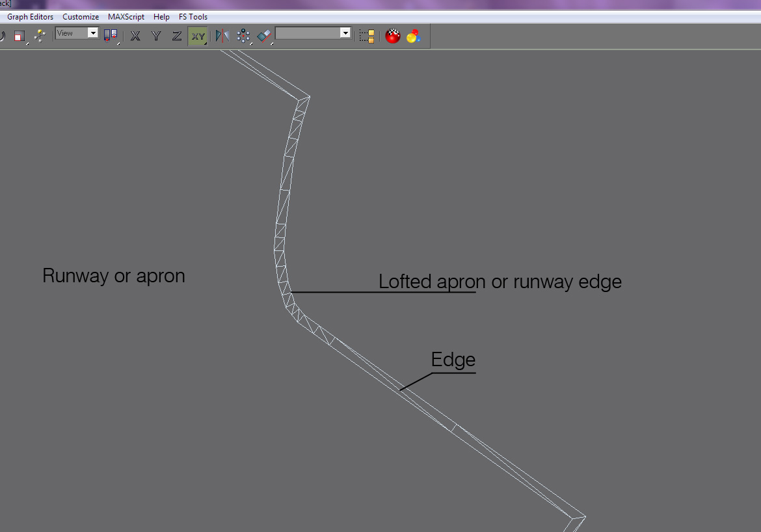
Task: Open the Customize menu
Action: pyautogui.click(x=79, y=17)
